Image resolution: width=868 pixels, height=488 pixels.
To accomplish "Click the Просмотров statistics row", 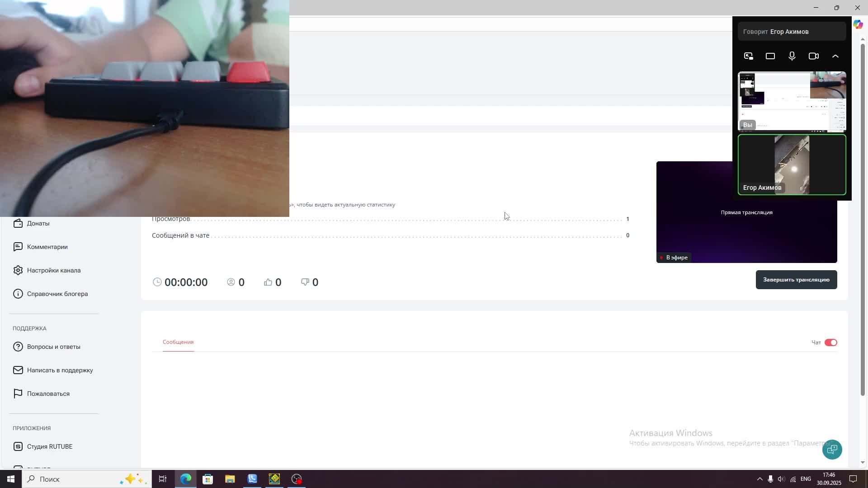I will pyautogui.click(x=391, y=219).
